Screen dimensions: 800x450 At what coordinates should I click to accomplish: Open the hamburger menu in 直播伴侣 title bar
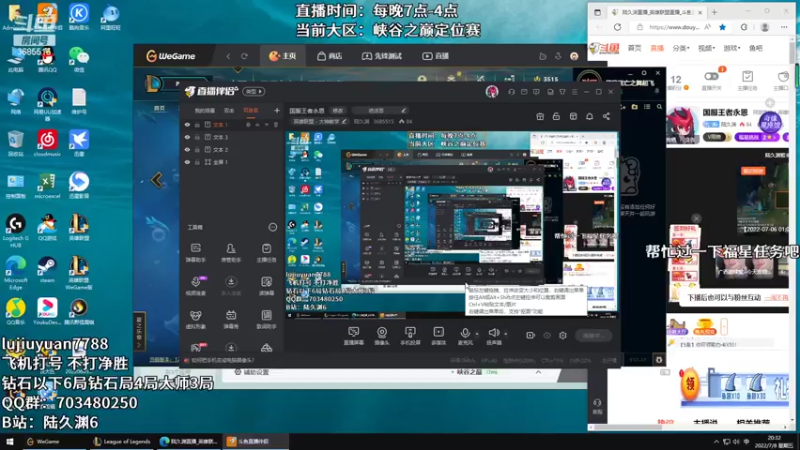click(574, 92)
